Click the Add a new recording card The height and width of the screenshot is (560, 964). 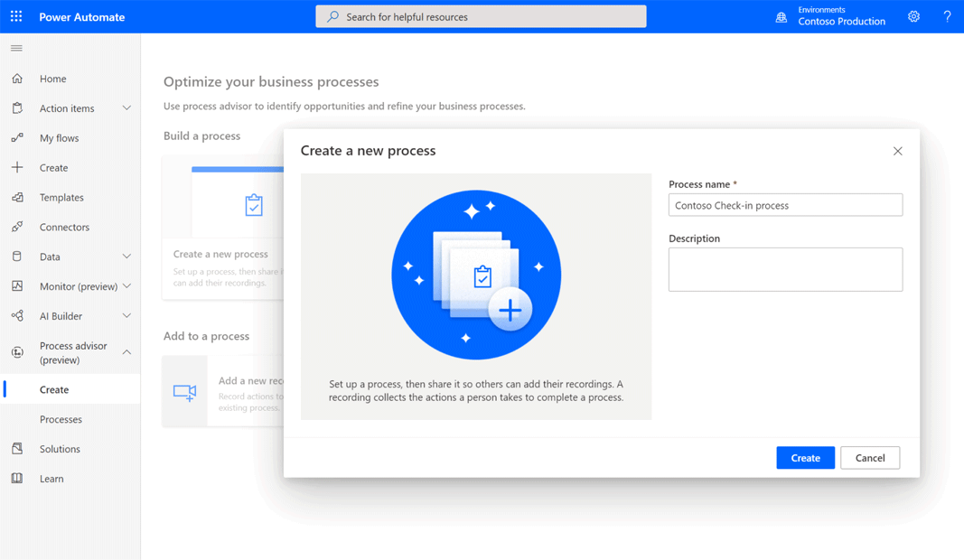(x=223, y=391)
